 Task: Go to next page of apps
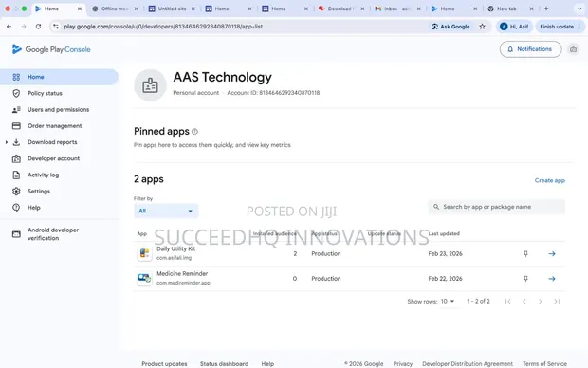(x=541, y=302)
